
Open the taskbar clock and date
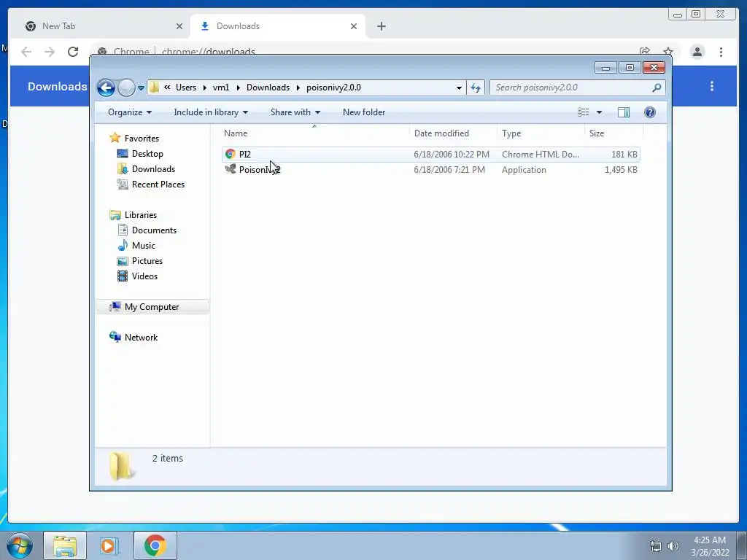click(710, 546)
